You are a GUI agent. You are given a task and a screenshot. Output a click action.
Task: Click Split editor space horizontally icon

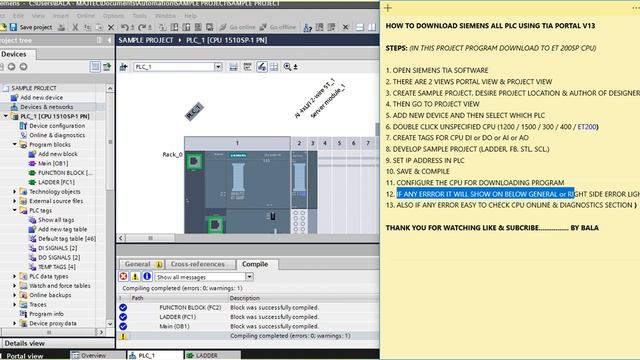(x=360, y=27)
